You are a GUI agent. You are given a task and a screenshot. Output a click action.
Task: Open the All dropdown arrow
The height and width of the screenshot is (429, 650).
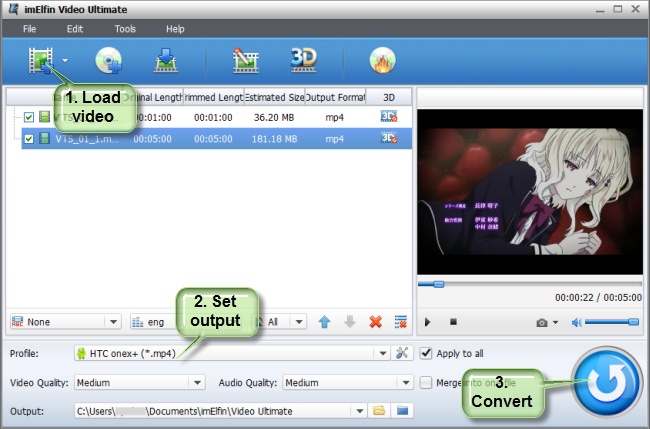(299, 322)
